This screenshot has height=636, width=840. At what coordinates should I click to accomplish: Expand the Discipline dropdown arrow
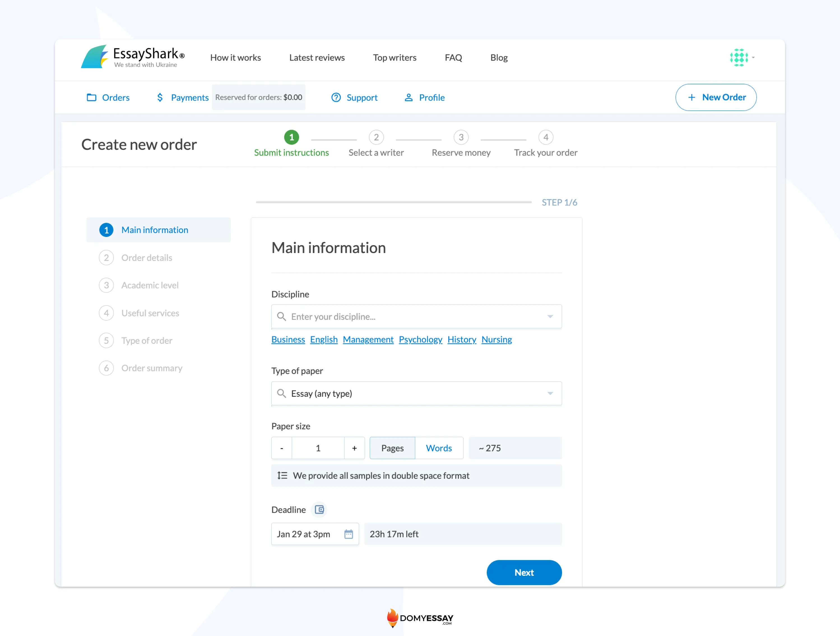(x=550, y=316)
